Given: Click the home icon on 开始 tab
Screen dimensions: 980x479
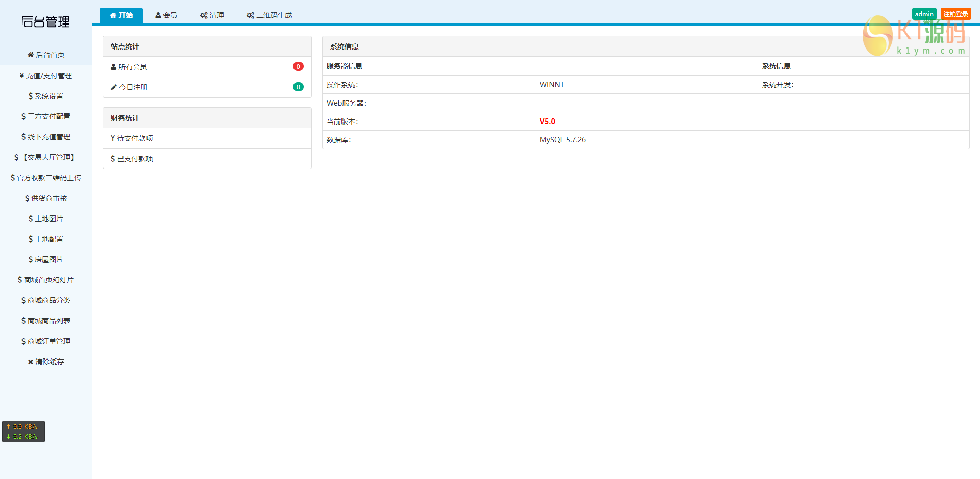Looking at the screenshot, I should 113,15.
